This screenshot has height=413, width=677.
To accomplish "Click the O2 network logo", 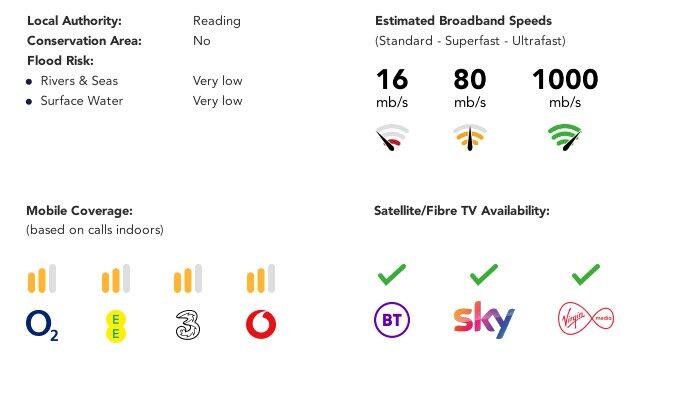I will (42, 325).
